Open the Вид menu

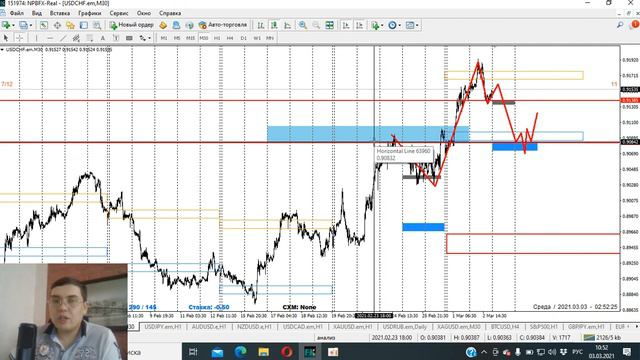(x=37, y=13)
